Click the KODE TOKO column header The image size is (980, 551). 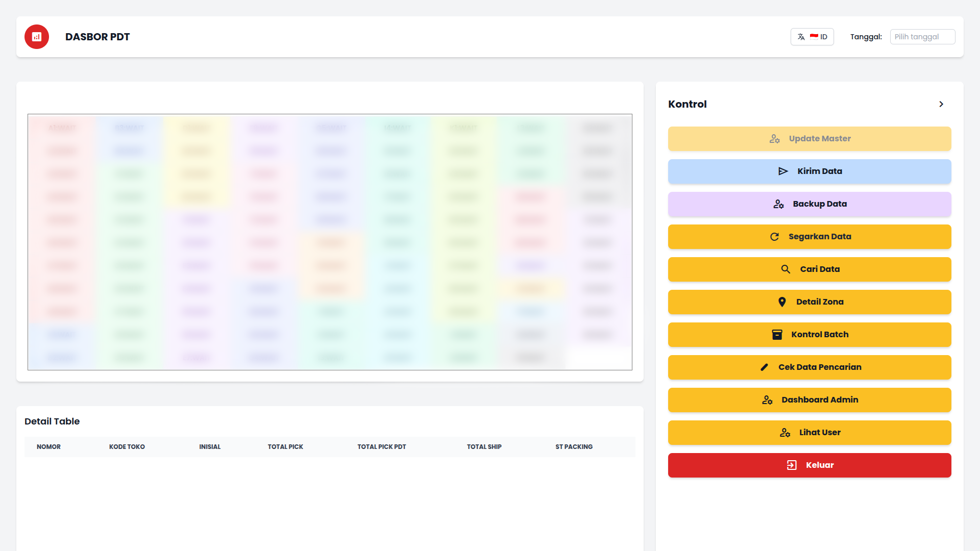coord(127,447)
